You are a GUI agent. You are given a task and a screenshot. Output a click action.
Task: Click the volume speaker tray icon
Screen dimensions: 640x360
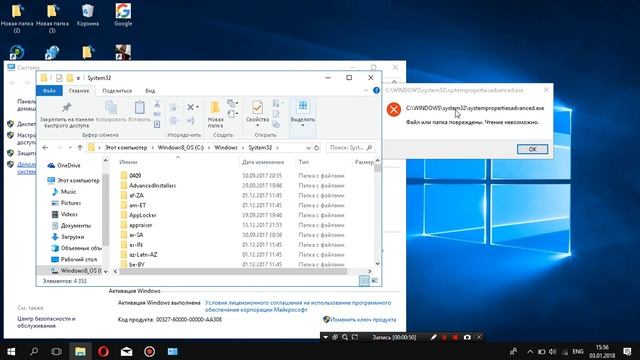tap(553, 351)
